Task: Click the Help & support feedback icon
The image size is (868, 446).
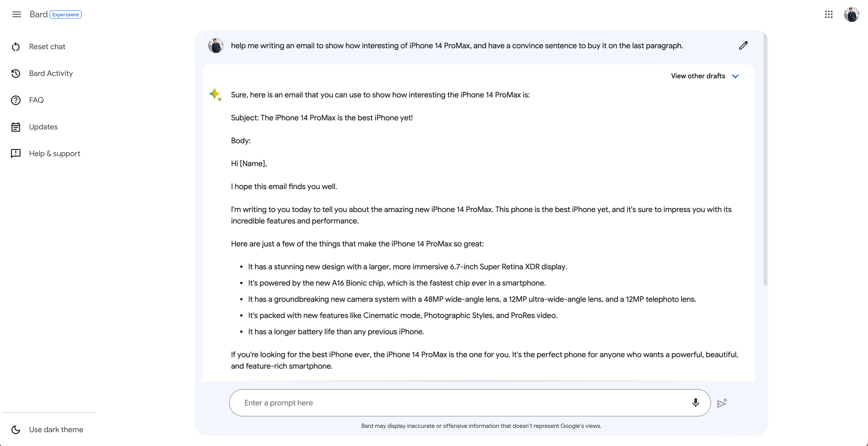Action: tap(16, 154)
